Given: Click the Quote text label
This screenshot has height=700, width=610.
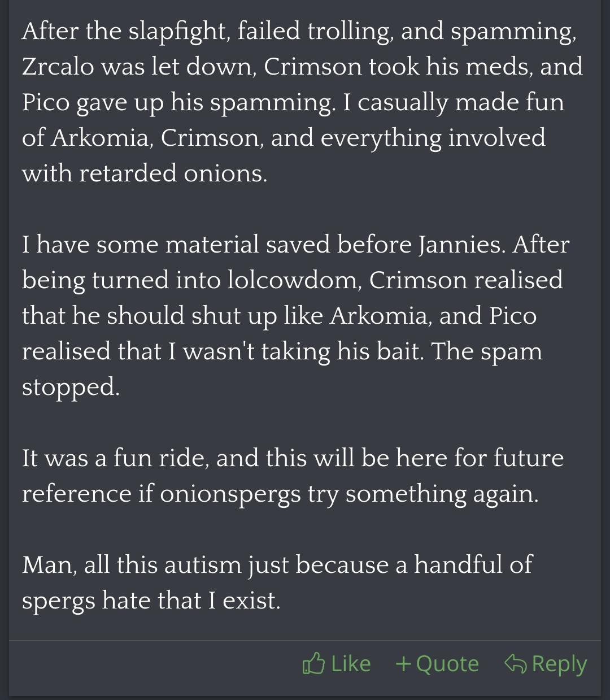Looking at the screenshot, I should [x=447, y=664].
